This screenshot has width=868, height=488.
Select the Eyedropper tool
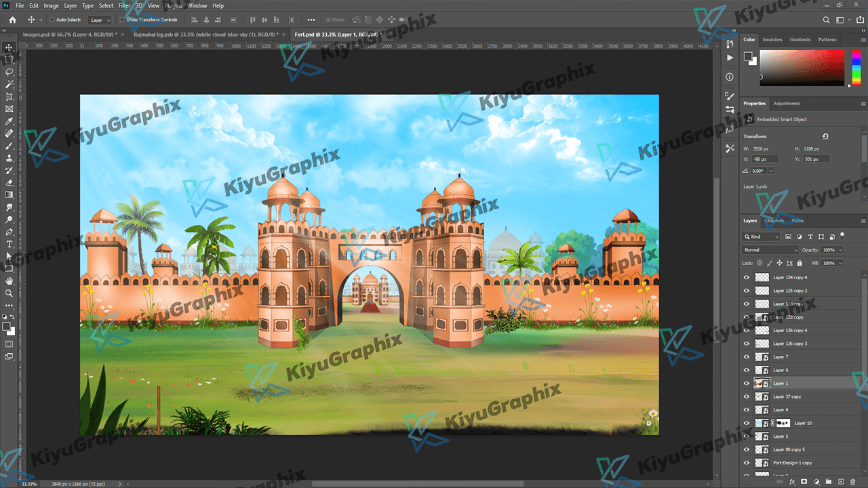[9, 121]
